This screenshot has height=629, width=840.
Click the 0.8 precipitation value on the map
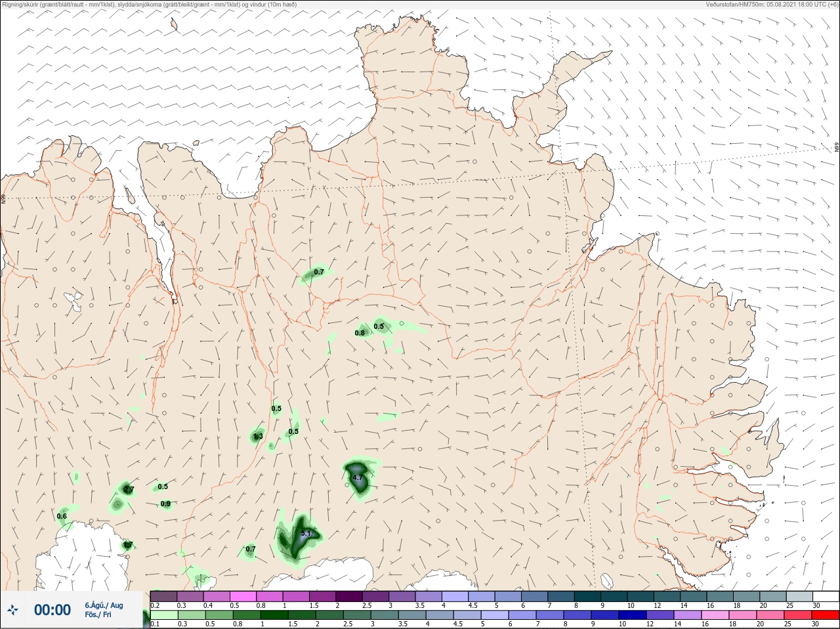pos(360,333)
